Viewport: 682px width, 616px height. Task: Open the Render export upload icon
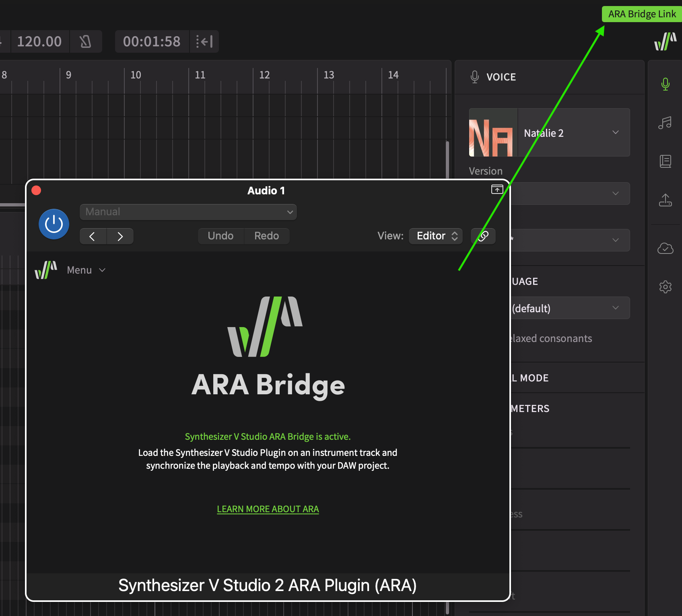pos(666,200)
